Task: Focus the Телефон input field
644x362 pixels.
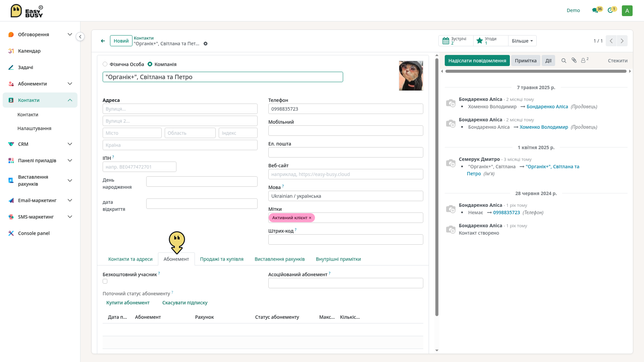Action: coord(345,109)
